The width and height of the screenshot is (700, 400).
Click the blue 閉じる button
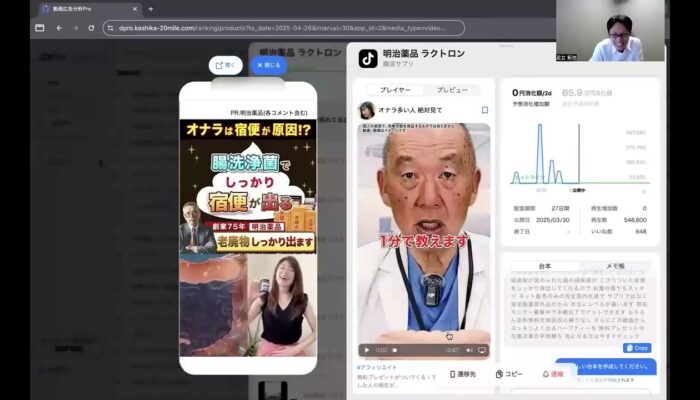click(269, 65)
